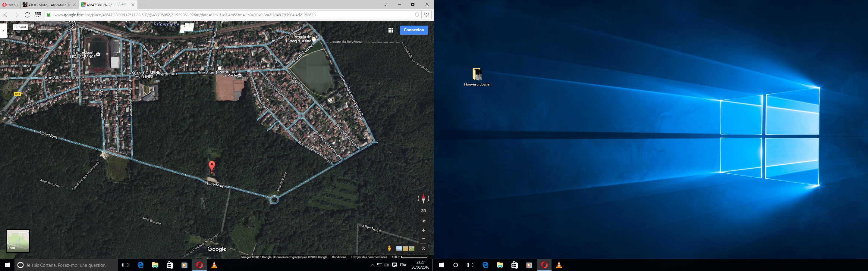
Task: Toggle the 100 m map scale
Action: point(409,257)
